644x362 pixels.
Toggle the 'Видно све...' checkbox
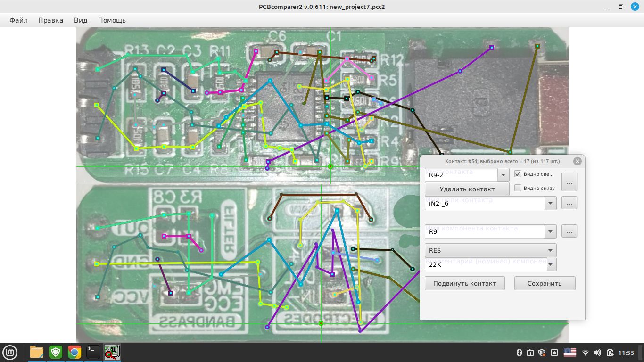click(518, 174)
